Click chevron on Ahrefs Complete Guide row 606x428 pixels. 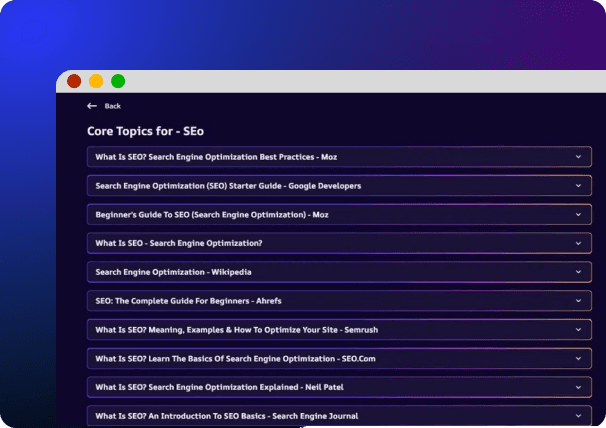point(578,301)
